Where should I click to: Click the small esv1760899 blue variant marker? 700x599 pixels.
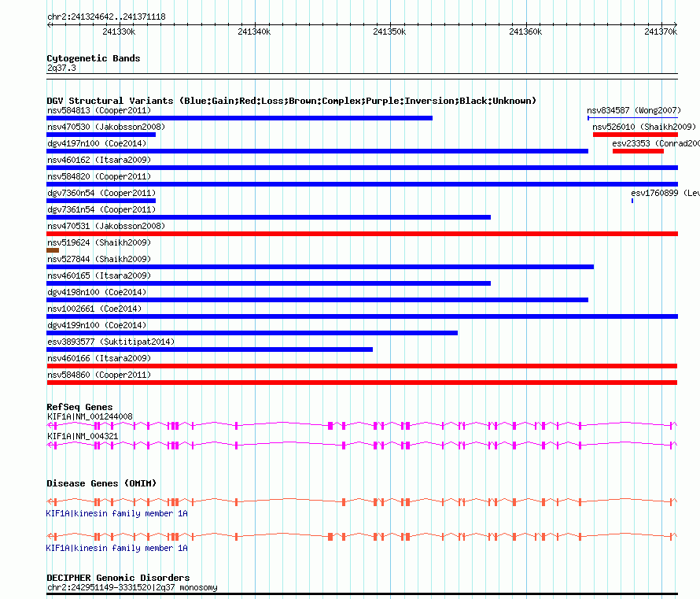(x=632, y=201)
